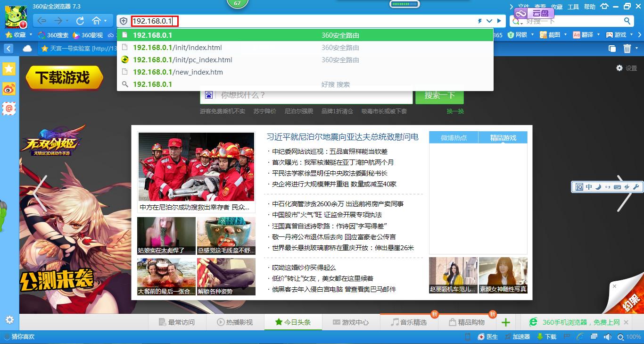
Task: Click the trash closed-tabs icon
Action: (x=627, y=49)
